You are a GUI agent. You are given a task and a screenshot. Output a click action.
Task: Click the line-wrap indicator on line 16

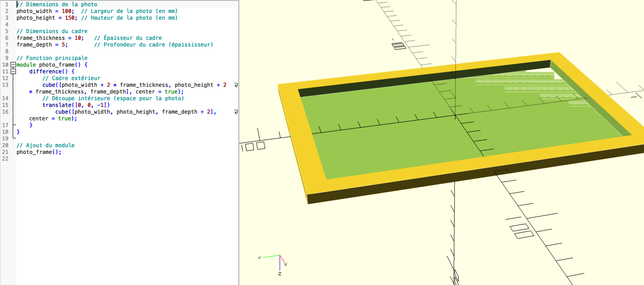[236, 112]
